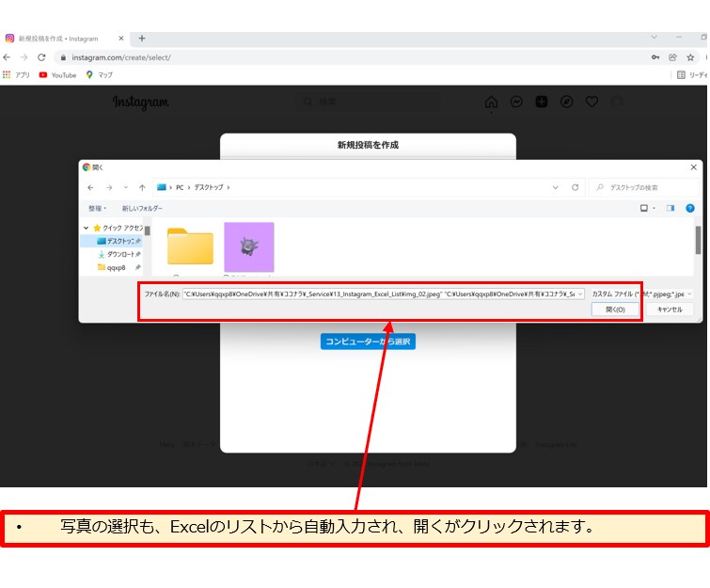Open the アプリ bookmarks shortcut

tap(16, 74)
